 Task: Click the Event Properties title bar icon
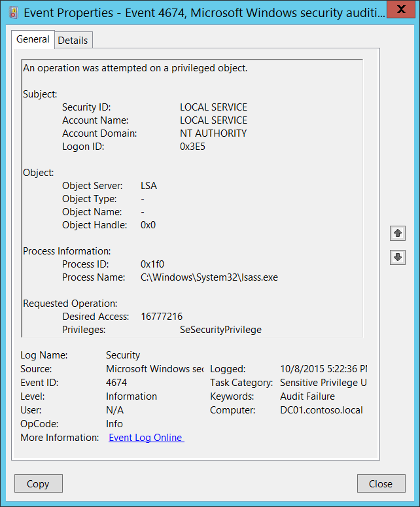click(x=14, y=13)
